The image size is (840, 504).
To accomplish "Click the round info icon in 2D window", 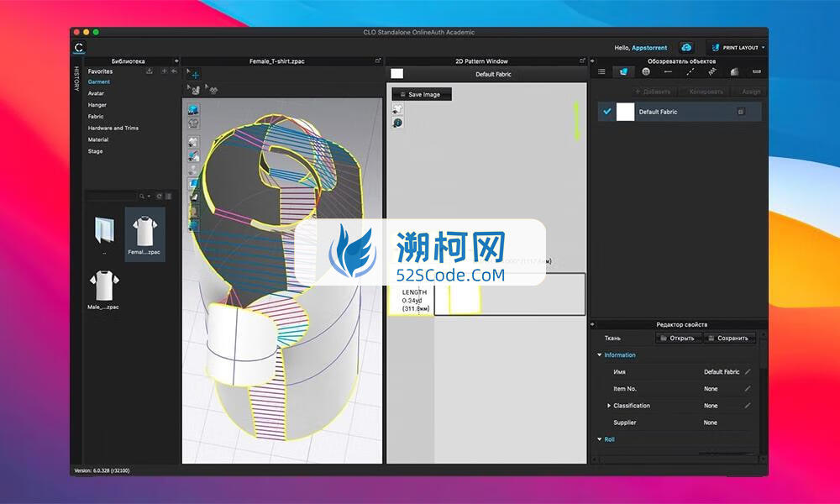I will 397,123.
